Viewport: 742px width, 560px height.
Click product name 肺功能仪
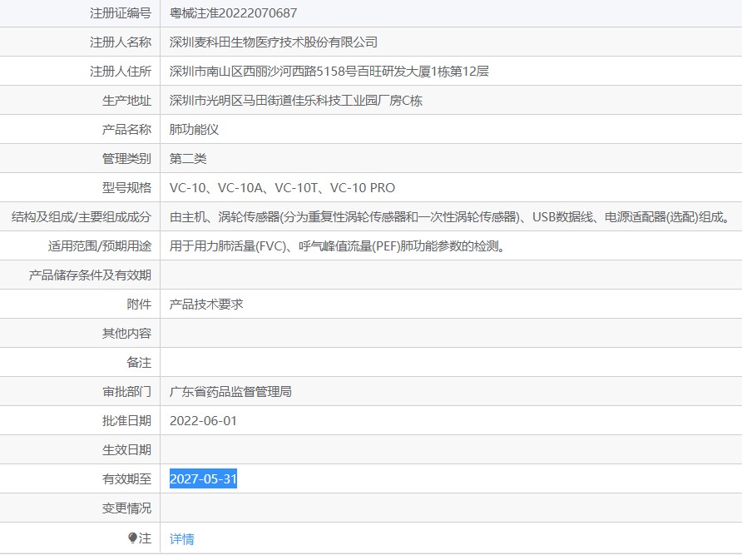coord(194,129)
